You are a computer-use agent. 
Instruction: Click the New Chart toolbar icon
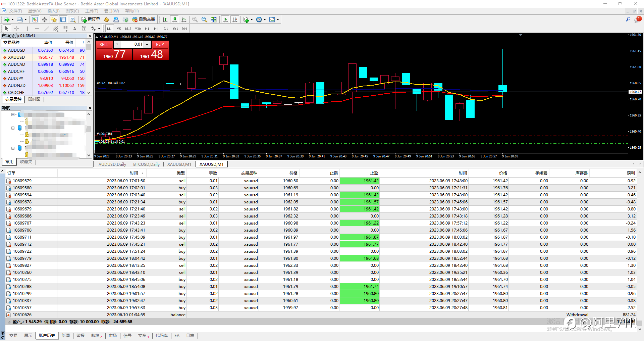tap(7, 19)
